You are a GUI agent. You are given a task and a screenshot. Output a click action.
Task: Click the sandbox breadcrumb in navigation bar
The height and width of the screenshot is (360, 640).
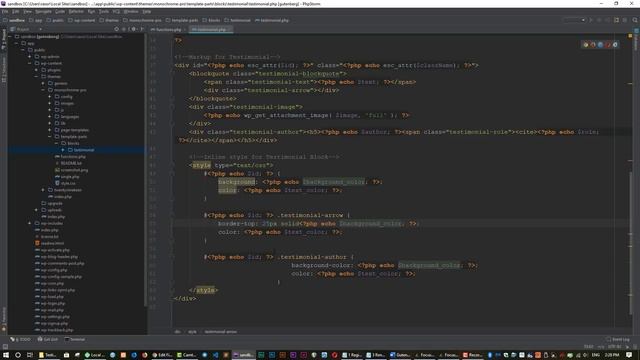pyautogui.click(x=14, y=20)
